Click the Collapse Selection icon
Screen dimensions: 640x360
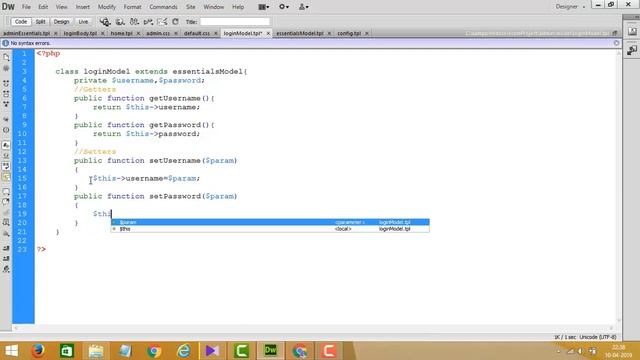pyautogui.click(x=6, y=94)
